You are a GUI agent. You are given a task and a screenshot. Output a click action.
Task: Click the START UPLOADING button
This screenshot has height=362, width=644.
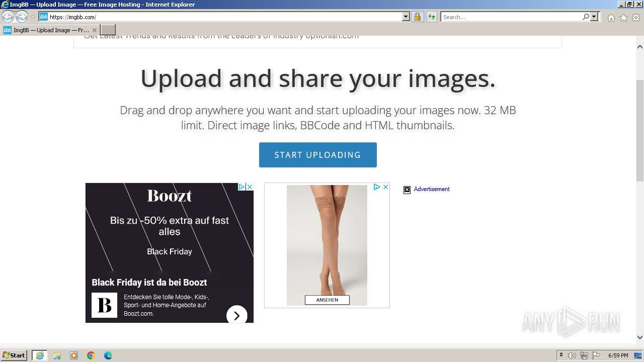click(317, 155)
